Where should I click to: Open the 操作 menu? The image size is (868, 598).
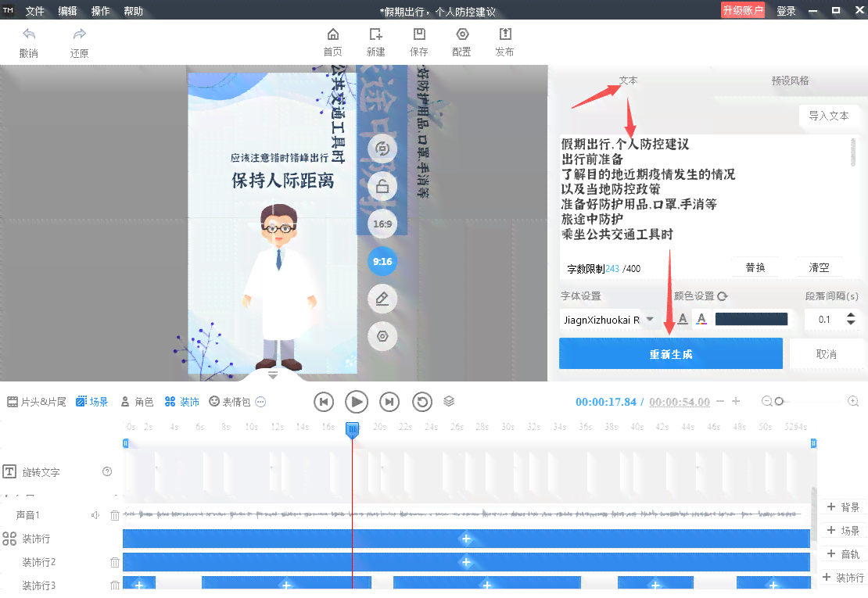100,11
